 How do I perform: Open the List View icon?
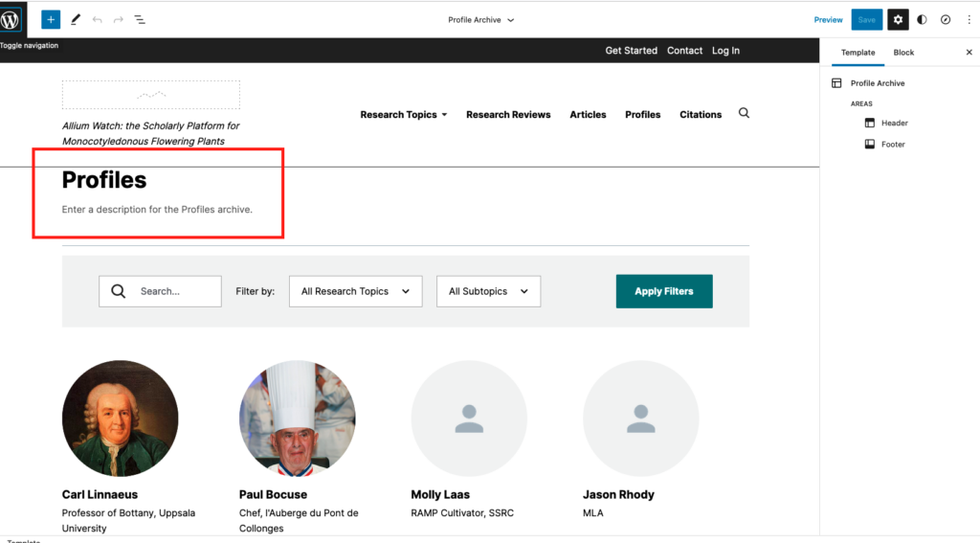(x=140, y=20)
